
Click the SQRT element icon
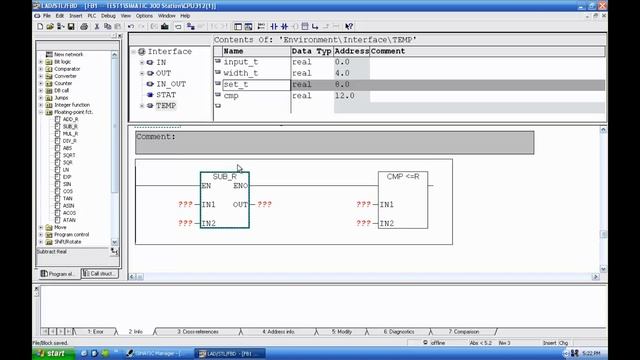pos(58,155)
